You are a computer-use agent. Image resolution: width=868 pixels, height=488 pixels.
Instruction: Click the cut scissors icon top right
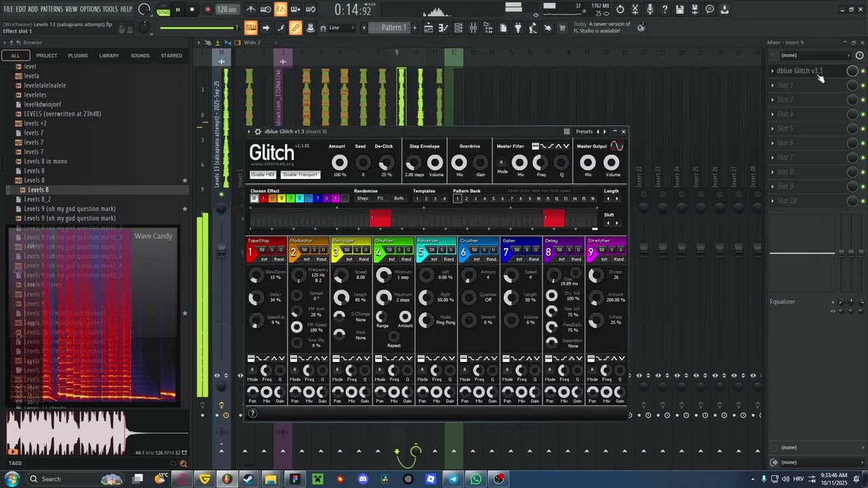(635, 9)
